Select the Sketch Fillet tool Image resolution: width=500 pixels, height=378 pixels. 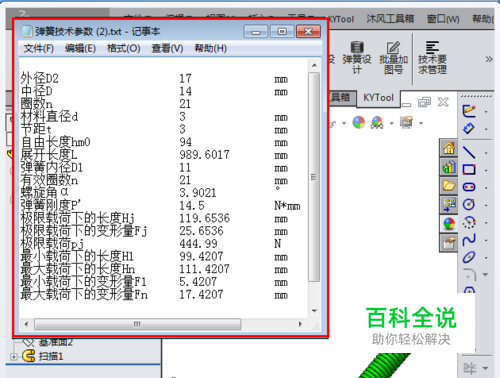[470, 275]
